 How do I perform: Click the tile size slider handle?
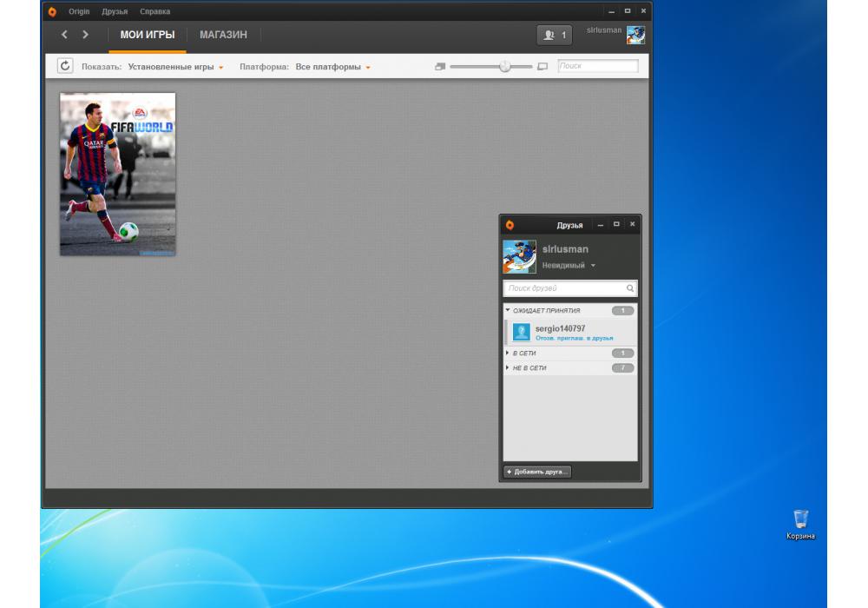point(504,66)
